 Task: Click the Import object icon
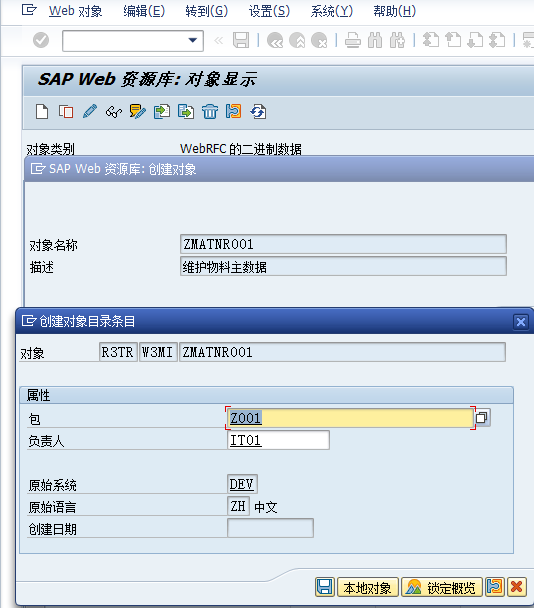162,112
